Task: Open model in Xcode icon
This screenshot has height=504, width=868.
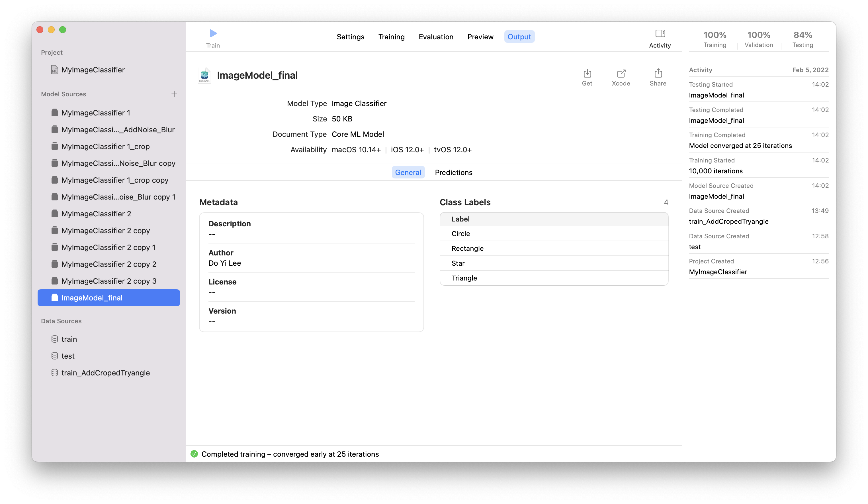Action: pyautogui.click(x=621, y=74)
